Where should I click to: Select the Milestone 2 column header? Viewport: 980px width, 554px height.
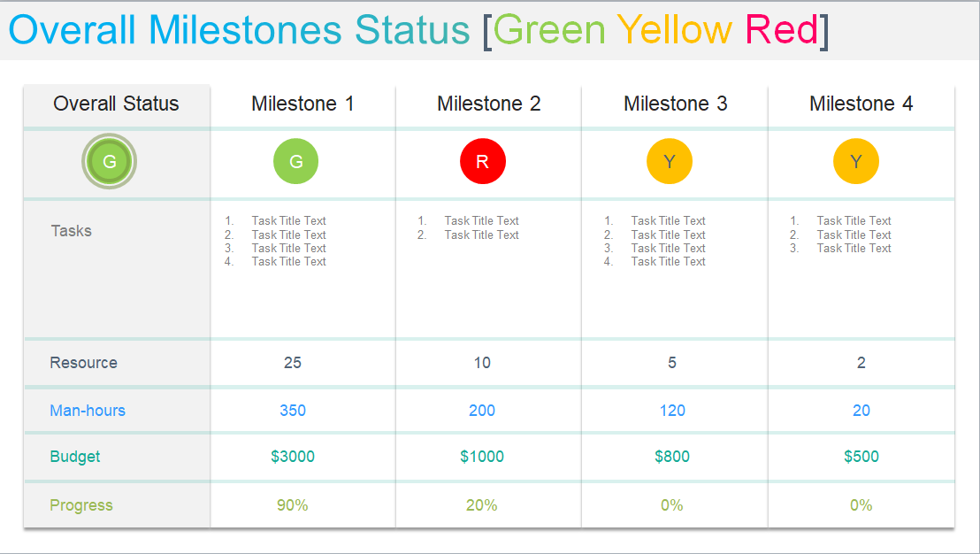click(488, 104)
